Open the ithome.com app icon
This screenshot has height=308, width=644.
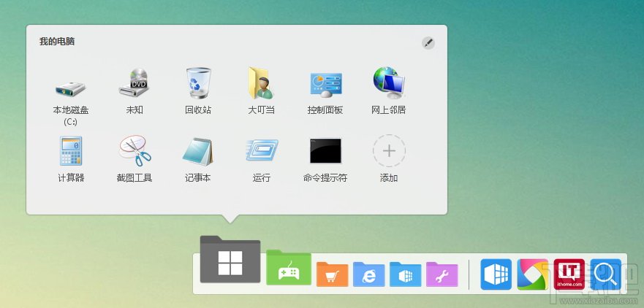pyautogui.click(x=569, y=274)
